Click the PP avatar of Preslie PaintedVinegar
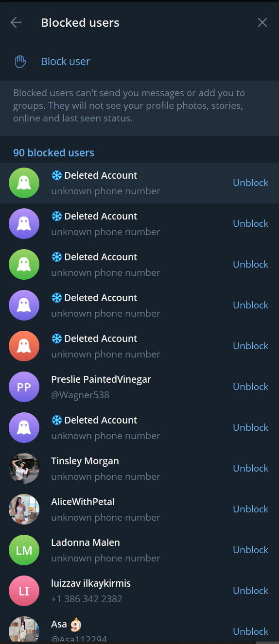279x644 pixels. tap(24, 387)
